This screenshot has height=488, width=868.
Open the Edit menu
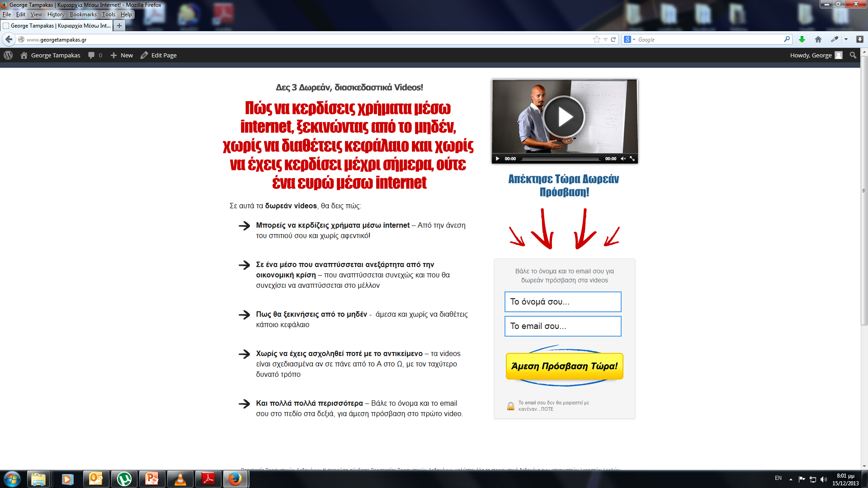pyautogui.click(x=21, y=14)
